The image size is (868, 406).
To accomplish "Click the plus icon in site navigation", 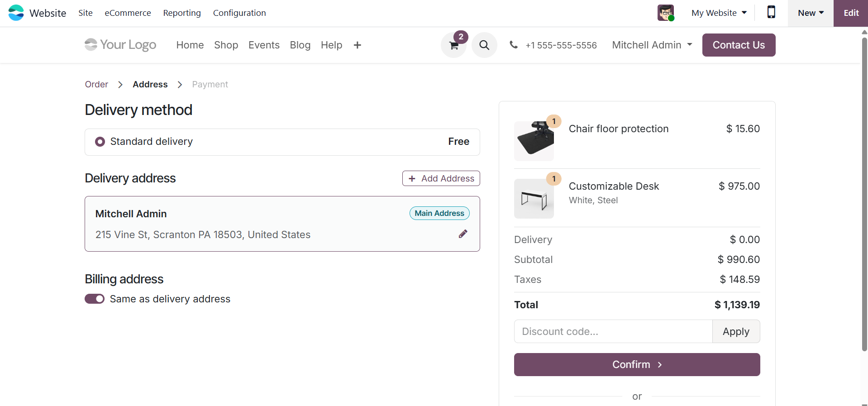I will (x=357, y=45).
